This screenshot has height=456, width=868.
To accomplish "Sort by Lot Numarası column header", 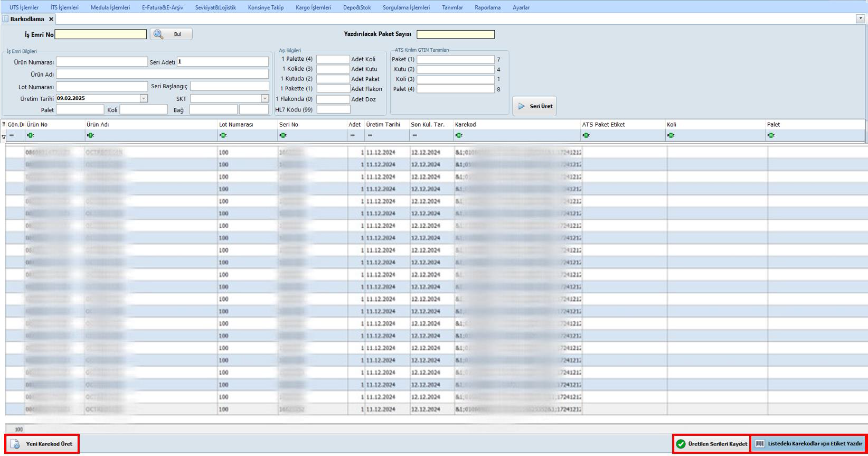I will (236, 125).
